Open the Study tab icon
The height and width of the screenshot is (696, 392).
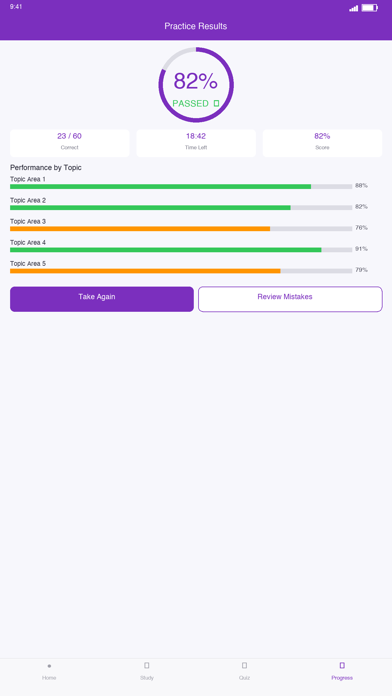(147, 665)
